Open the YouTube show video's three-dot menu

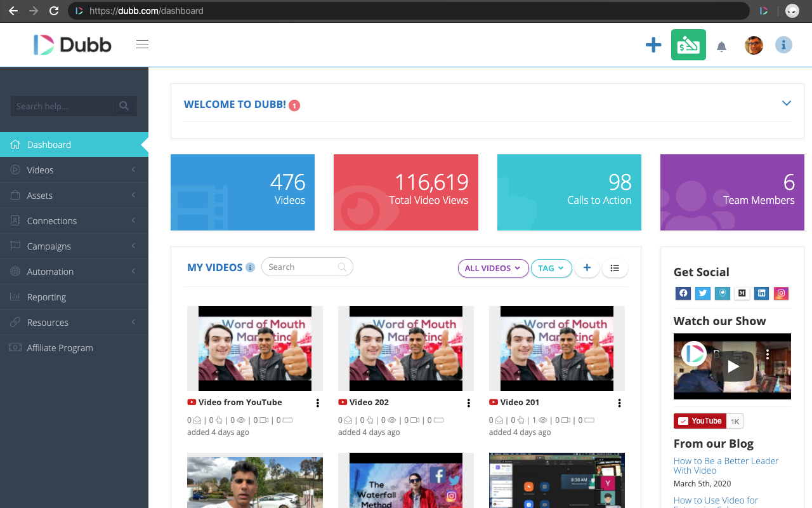767,354
